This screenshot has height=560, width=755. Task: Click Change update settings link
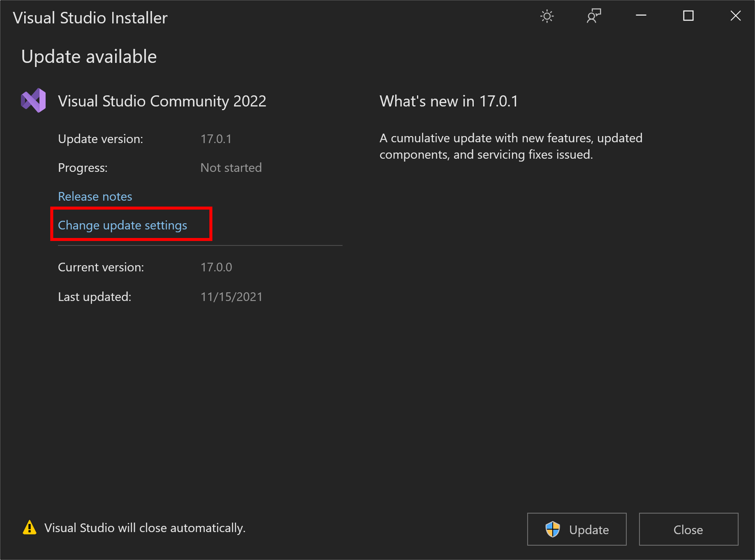tap(122, 225)
